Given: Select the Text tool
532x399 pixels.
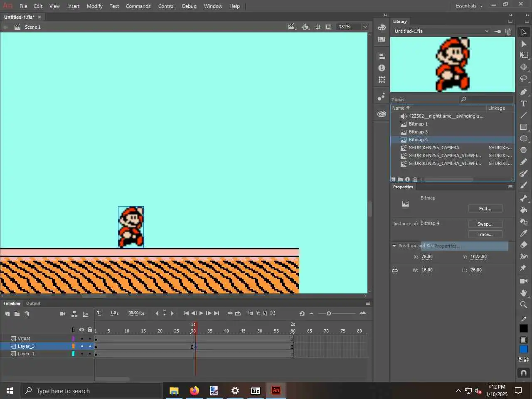Looking at the screenshot, I should pyautogui.click(x=524, y=103).
